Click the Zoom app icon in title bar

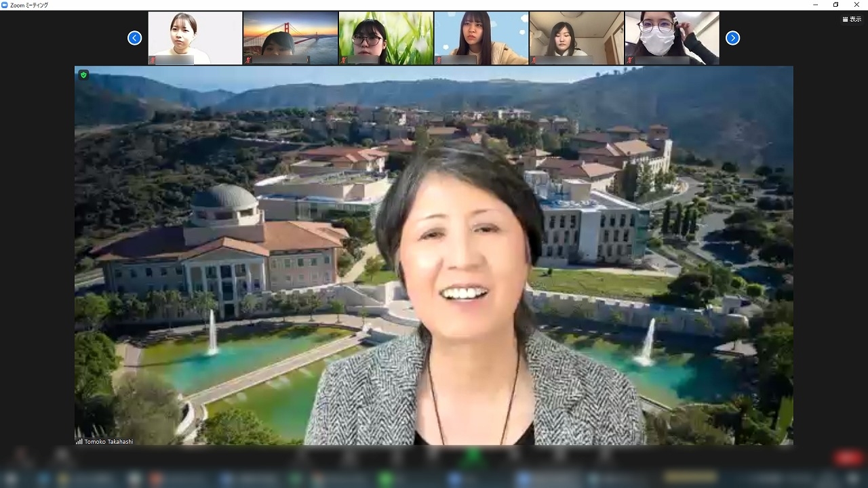(5, 5)
